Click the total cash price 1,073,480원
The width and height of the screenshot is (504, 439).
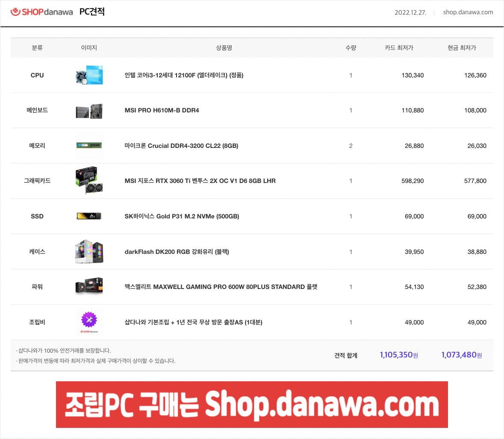pyautogui.click(x=462, y=355)
